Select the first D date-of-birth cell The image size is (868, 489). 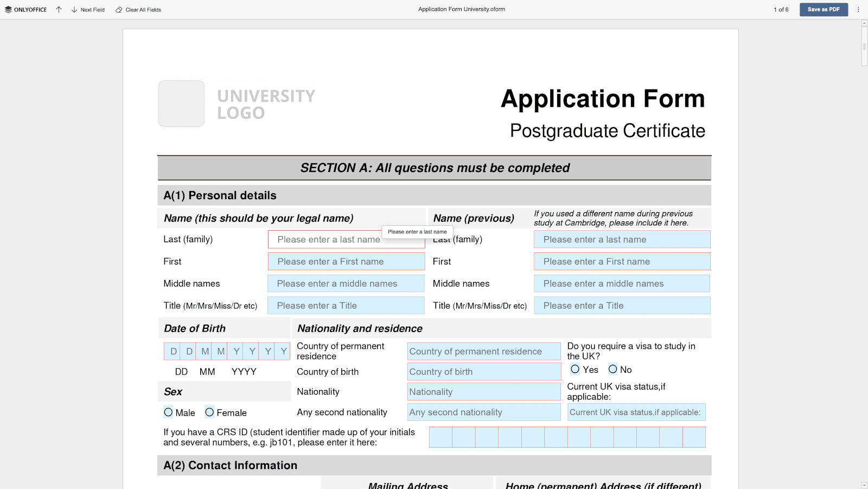click(173, 352)
